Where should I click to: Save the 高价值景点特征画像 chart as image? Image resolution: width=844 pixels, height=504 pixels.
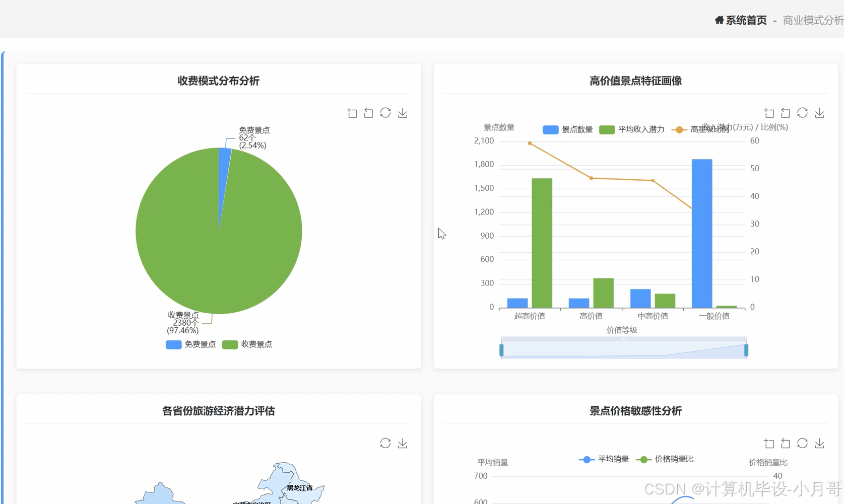click(x=820, y=113)
